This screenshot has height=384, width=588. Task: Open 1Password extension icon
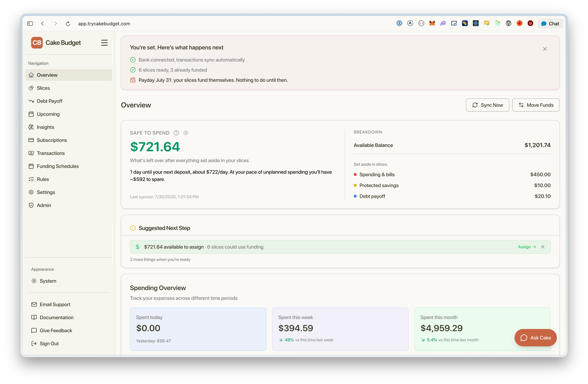point(399,23)
